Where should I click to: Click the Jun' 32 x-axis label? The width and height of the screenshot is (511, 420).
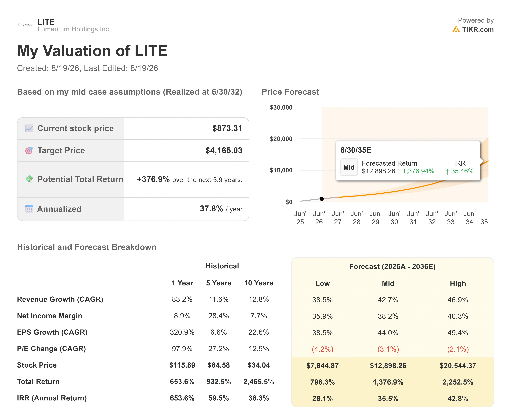tap(432, 218)
